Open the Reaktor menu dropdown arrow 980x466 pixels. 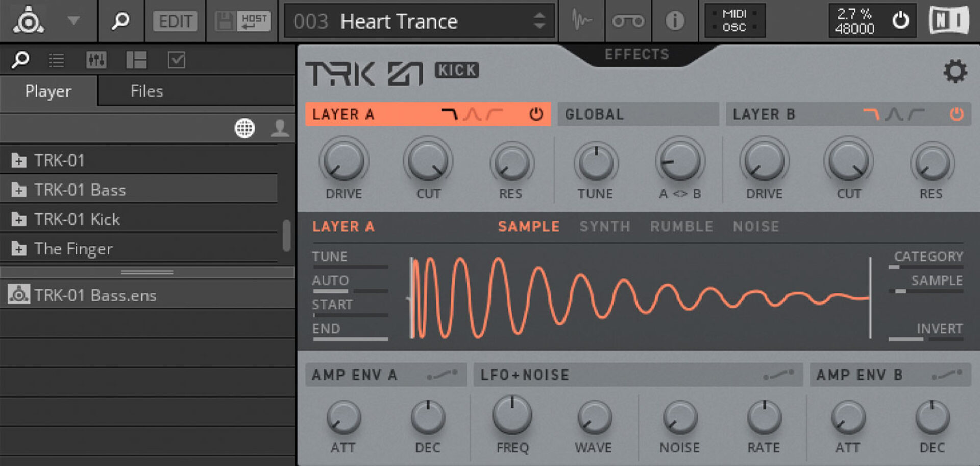[73, 20]
